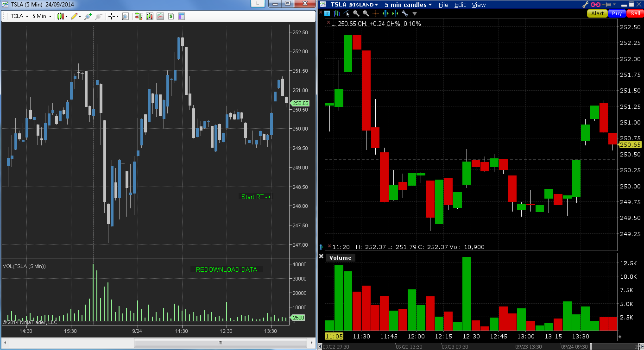Select the crosshair cursor icon in NinjaTrader

(112, 16)
